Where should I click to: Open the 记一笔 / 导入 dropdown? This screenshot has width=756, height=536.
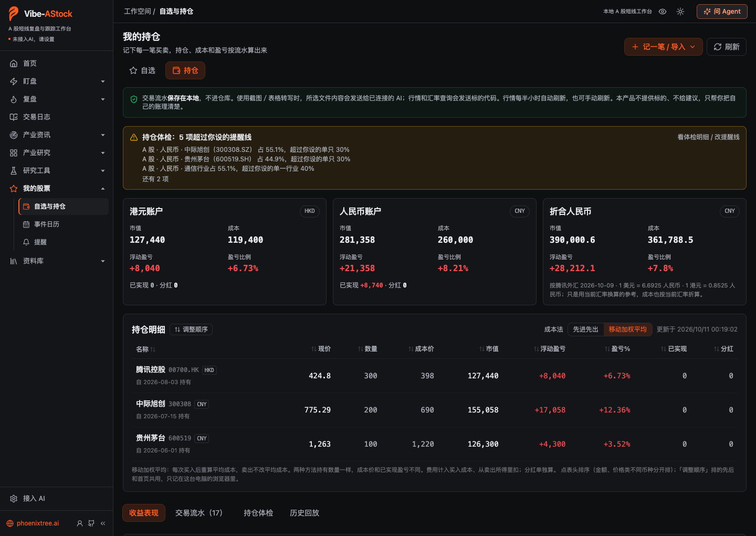pos(664,47)
